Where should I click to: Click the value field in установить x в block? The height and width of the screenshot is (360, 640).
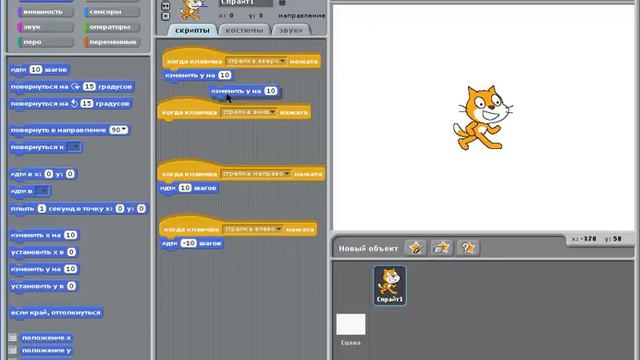click(x=71, y=252)
